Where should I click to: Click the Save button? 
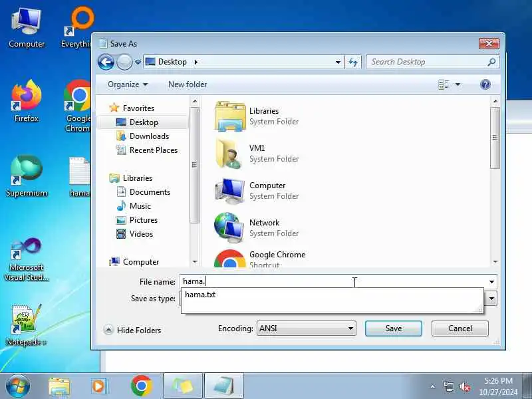[394, 329]
